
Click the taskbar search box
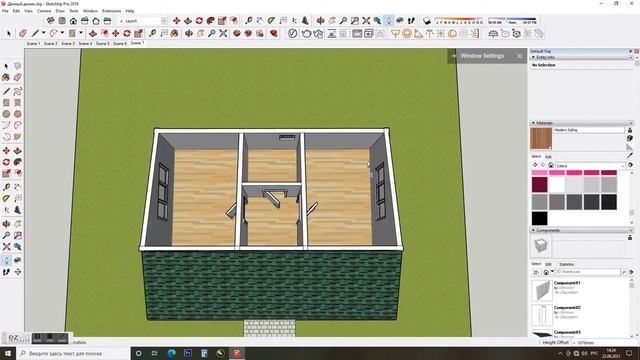click(73, 353)
